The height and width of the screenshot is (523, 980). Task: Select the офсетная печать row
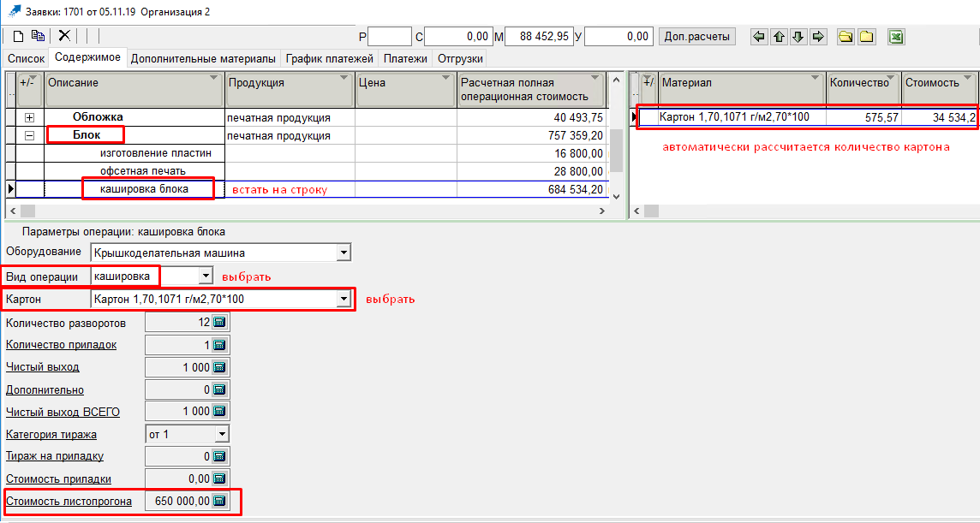[x=142, y=171]
